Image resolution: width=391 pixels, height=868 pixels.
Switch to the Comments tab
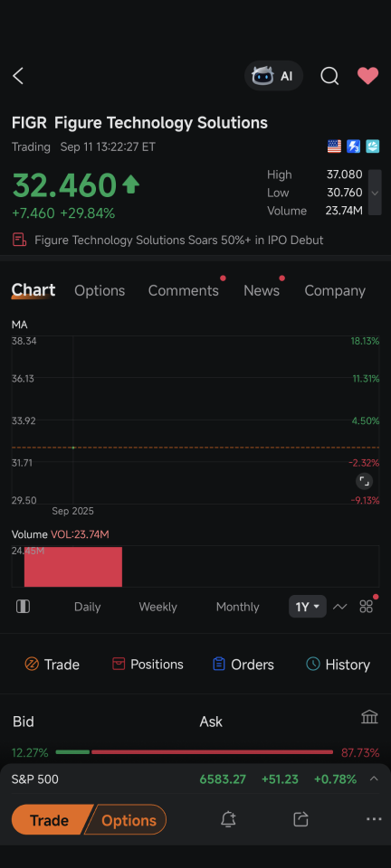click(x=184, y=290)
